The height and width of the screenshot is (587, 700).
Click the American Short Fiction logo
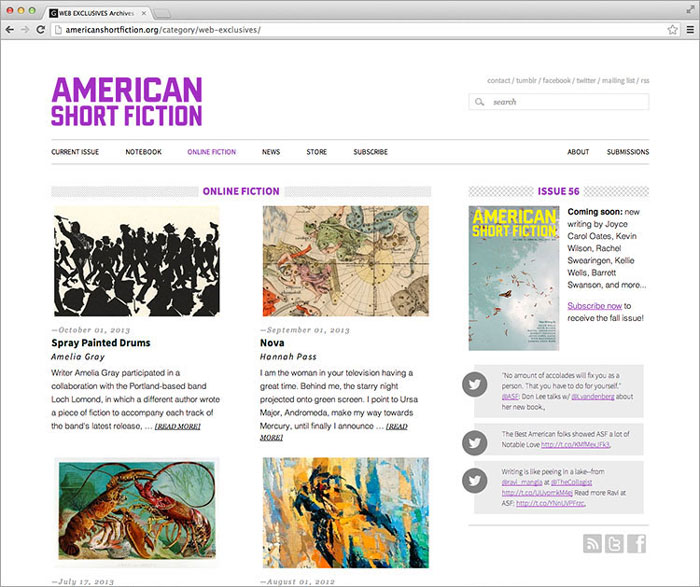127,102
